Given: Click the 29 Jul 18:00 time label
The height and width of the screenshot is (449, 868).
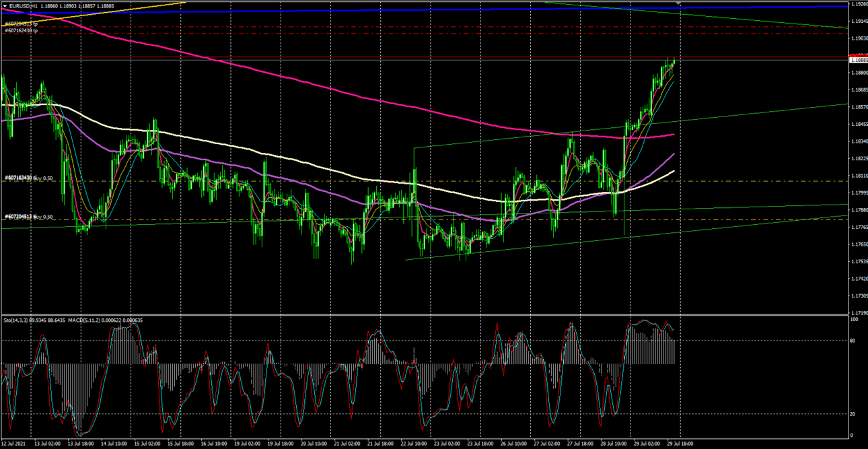Looking at the screenshot, I should (x=680, y=444).
